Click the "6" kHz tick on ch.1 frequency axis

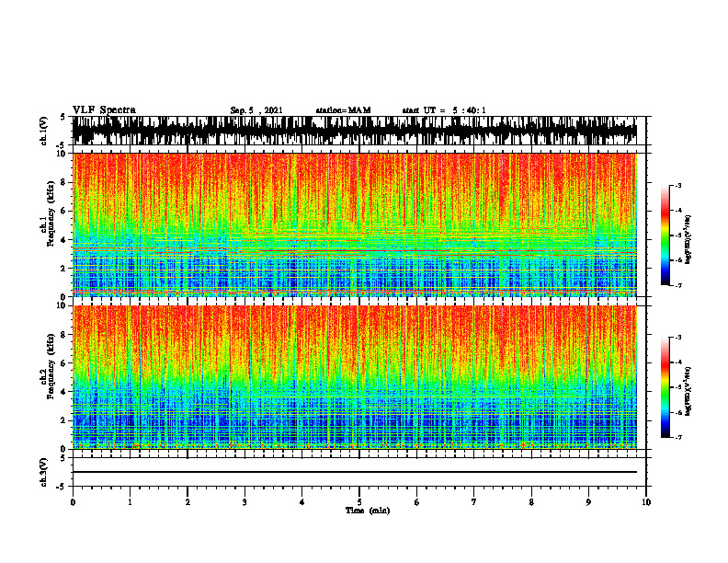pos(65,211)
